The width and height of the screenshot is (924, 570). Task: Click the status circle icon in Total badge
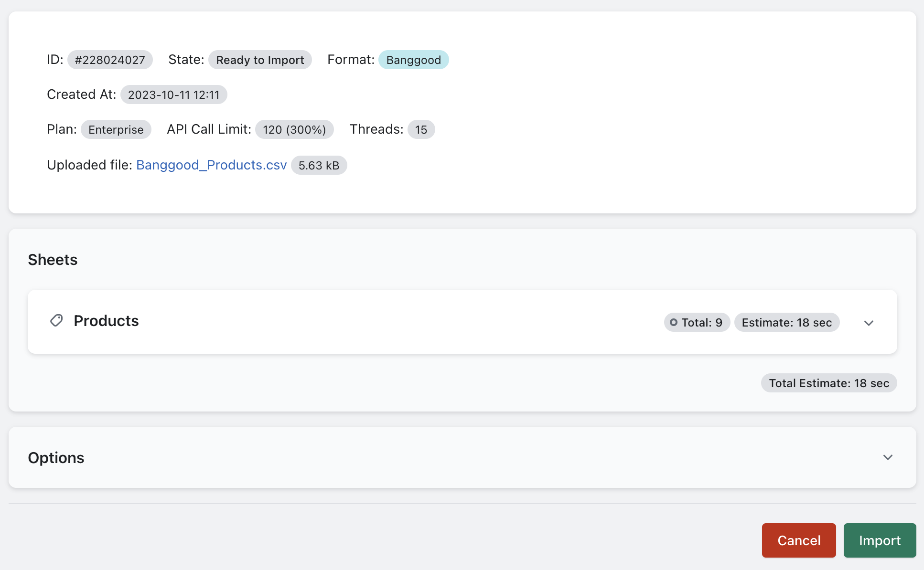pyautogui.click(x=675, y=322)
